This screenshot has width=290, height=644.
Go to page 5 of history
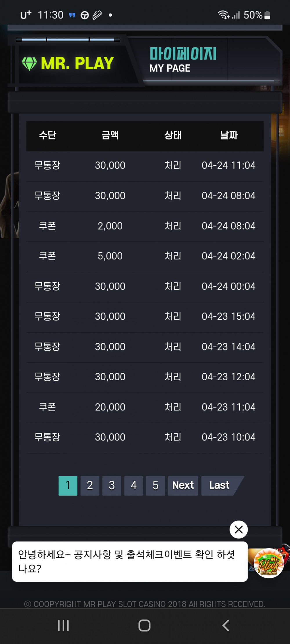[x=155, y=485]
